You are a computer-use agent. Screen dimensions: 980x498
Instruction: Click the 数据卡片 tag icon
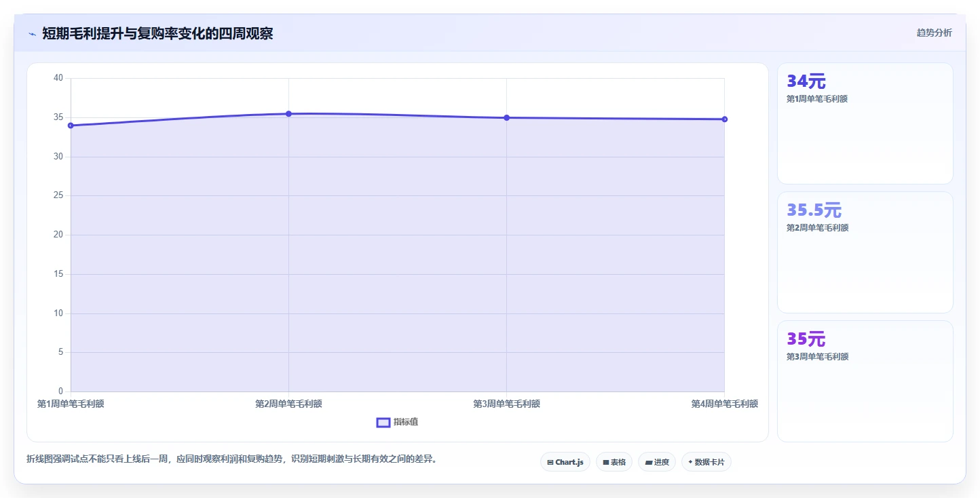[x=690, y=462]
